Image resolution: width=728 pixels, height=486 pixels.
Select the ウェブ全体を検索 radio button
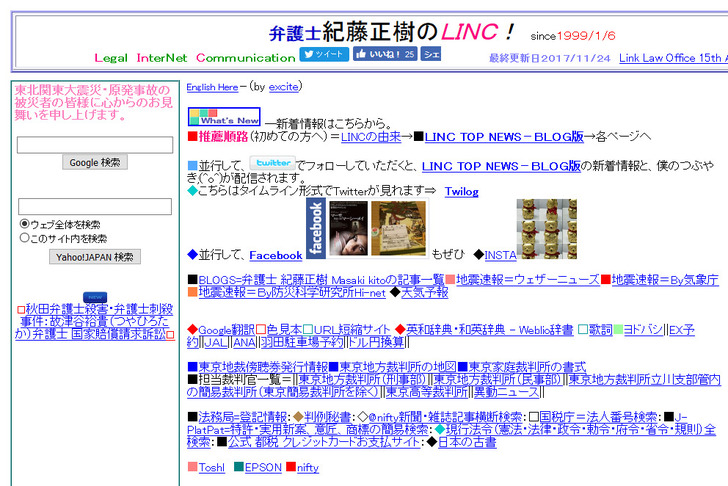point(25,224)
